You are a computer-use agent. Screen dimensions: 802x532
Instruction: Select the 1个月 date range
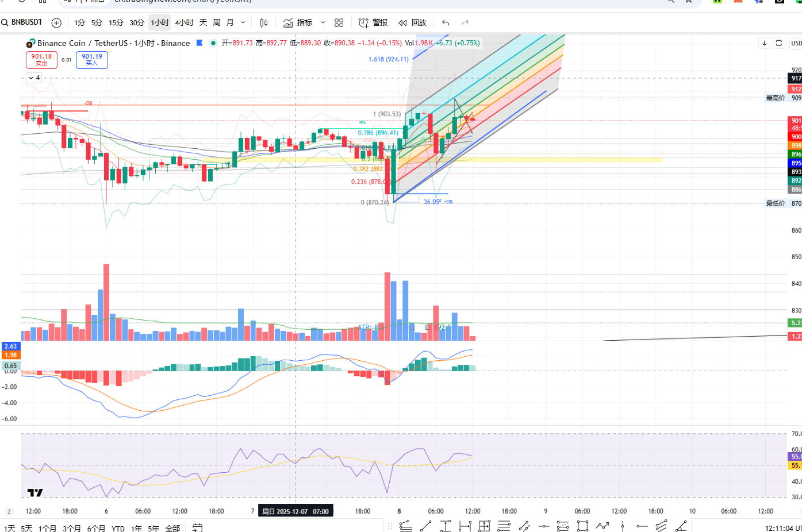pyautogui.click(x=48, y=528)
